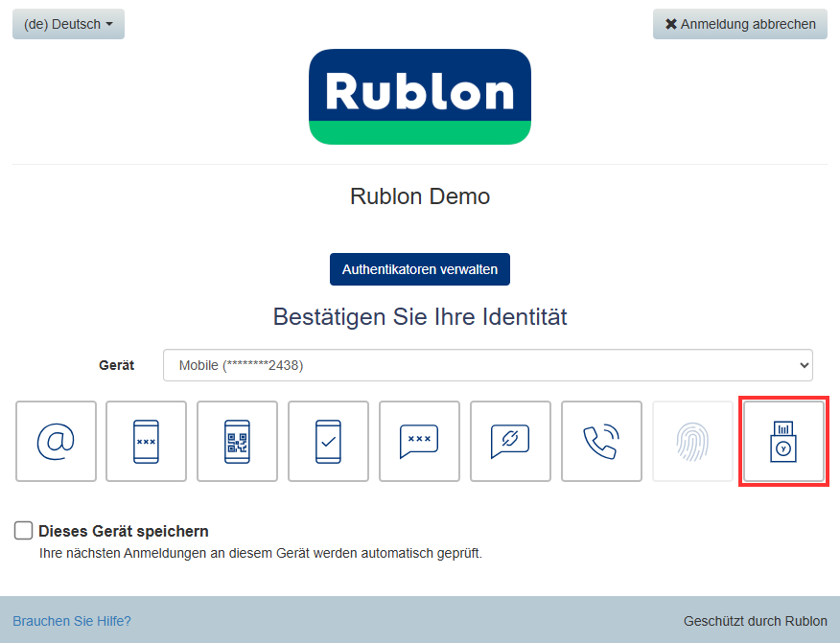Screen dimensions: 840x643
Task: Select the phone call authentication icon
Action: click(601, 441)
